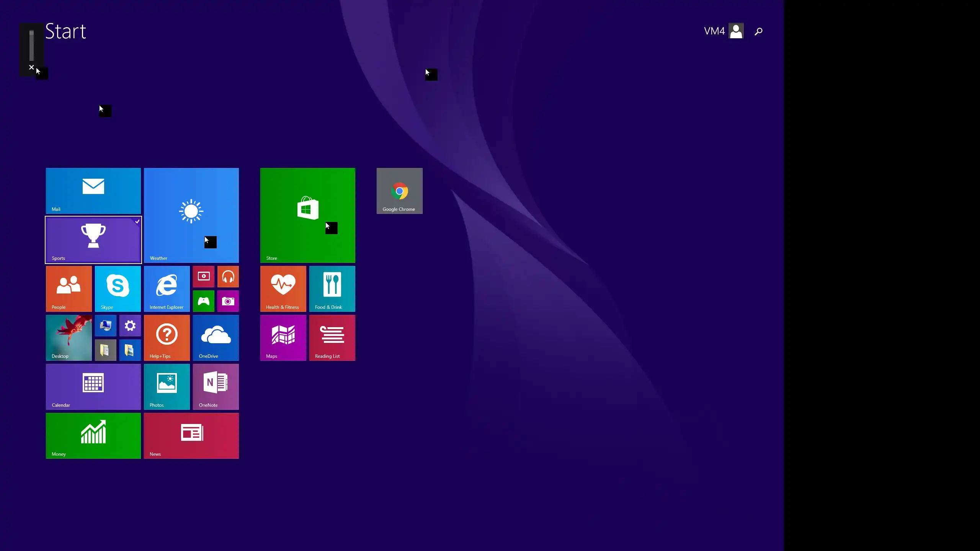Open the Skype tile
Screen dimensions: 980x551
118,289
